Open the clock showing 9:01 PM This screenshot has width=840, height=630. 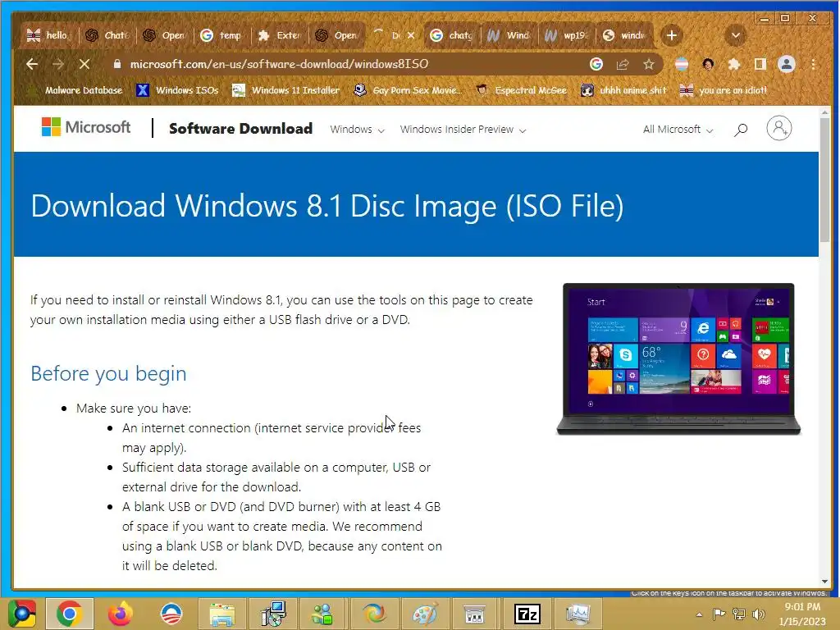[802, 614]
